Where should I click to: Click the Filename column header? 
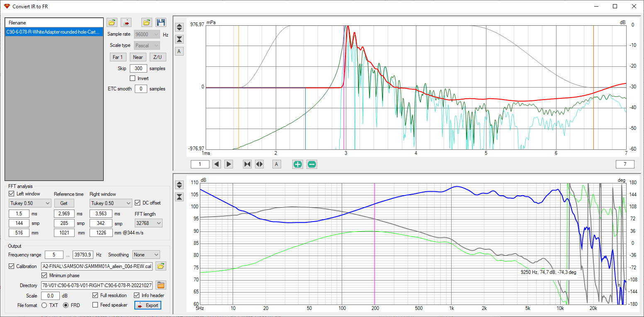click(54, 23)
